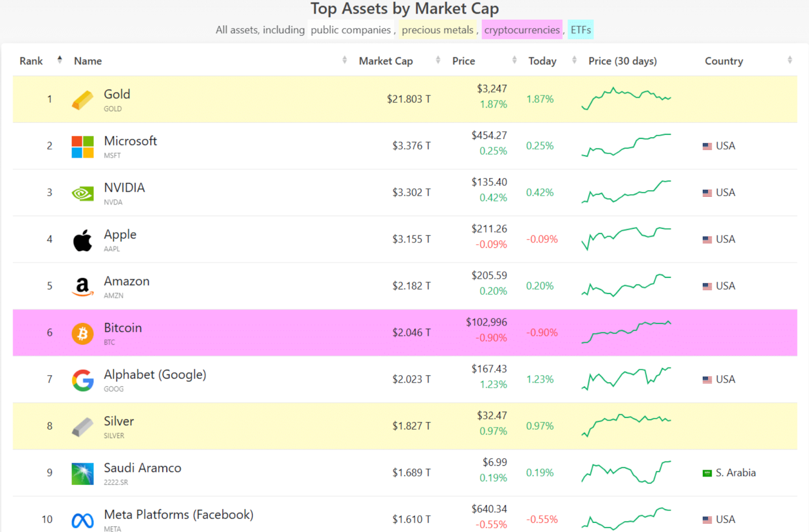809x532 pixels.
Task: Click the USA flag in Amazon row
Action: (x=707, y=286)
